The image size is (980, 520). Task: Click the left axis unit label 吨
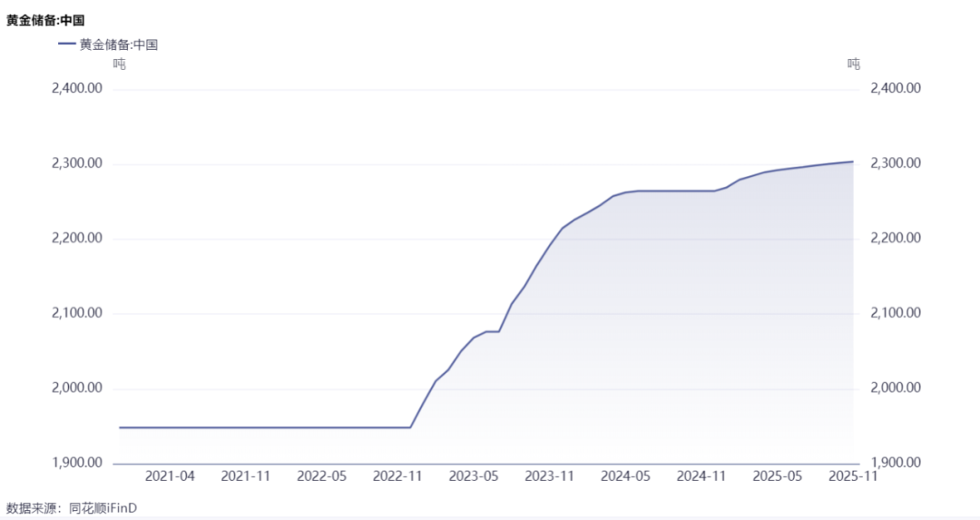[120, 64]
